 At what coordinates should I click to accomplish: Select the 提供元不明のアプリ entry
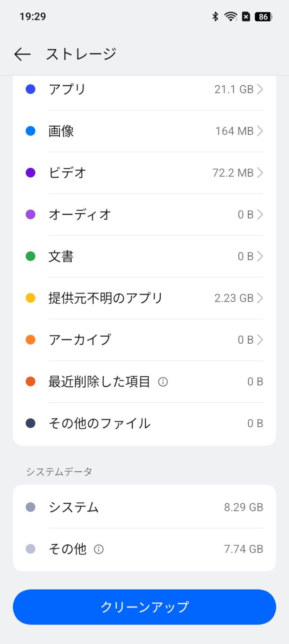click(144, 298)
